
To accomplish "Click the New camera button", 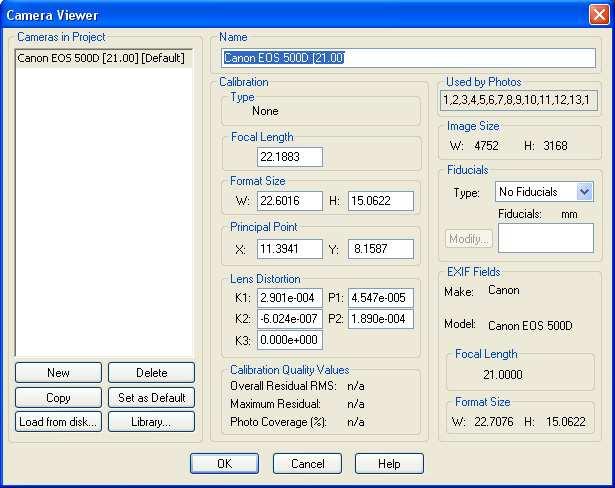I will (58, 372).
